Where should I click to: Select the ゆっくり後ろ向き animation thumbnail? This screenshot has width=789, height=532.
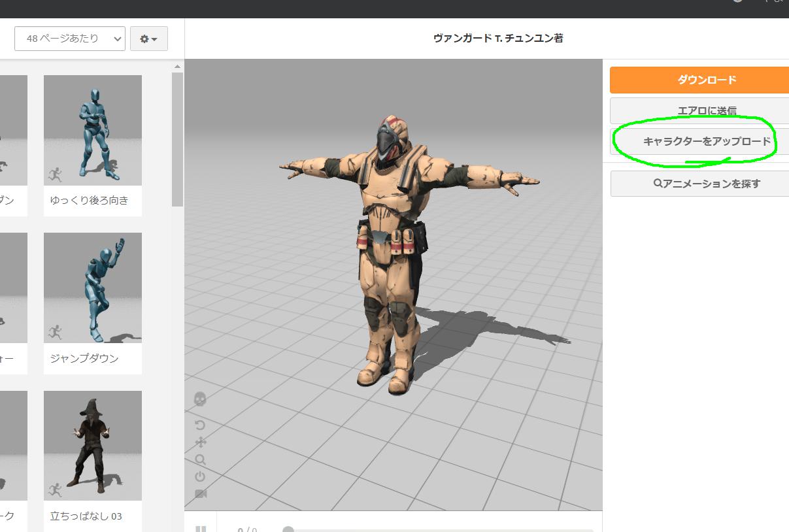pyautogui.click(x=93, y=130)
